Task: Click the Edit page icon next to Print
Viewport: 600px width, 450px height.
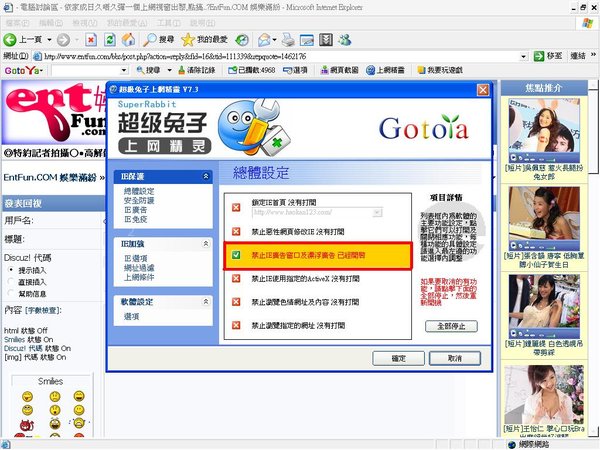Action: pos(307,40)
